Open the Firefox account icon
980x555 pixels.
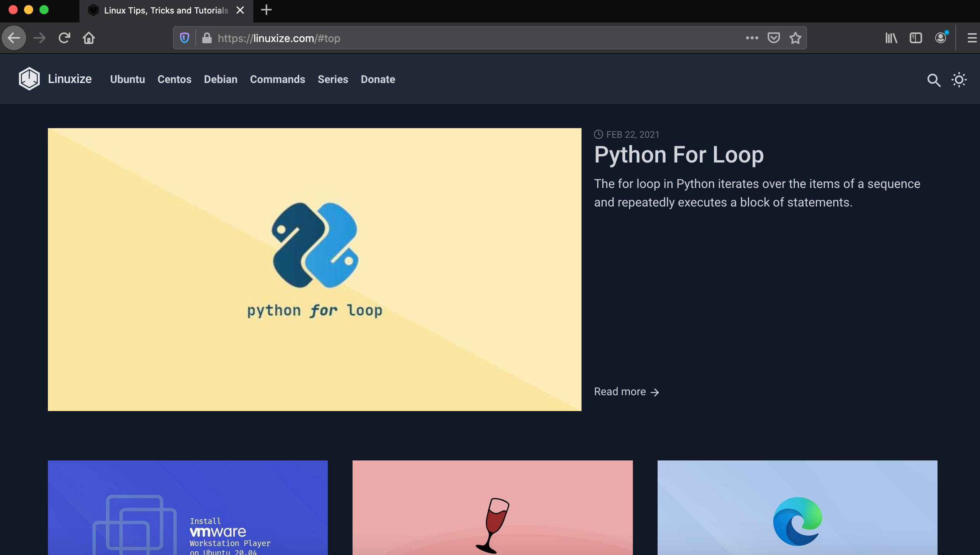(941, 38)
